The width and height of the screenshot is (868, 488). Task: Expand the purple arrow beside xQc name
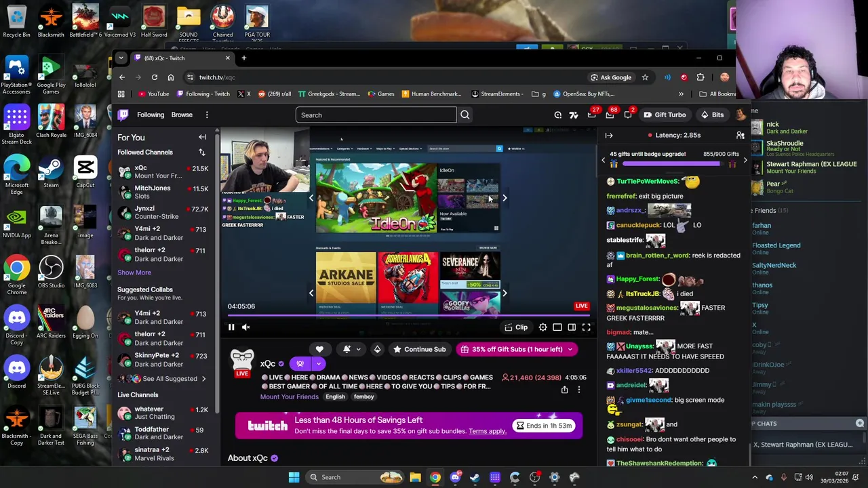(318, 364)
